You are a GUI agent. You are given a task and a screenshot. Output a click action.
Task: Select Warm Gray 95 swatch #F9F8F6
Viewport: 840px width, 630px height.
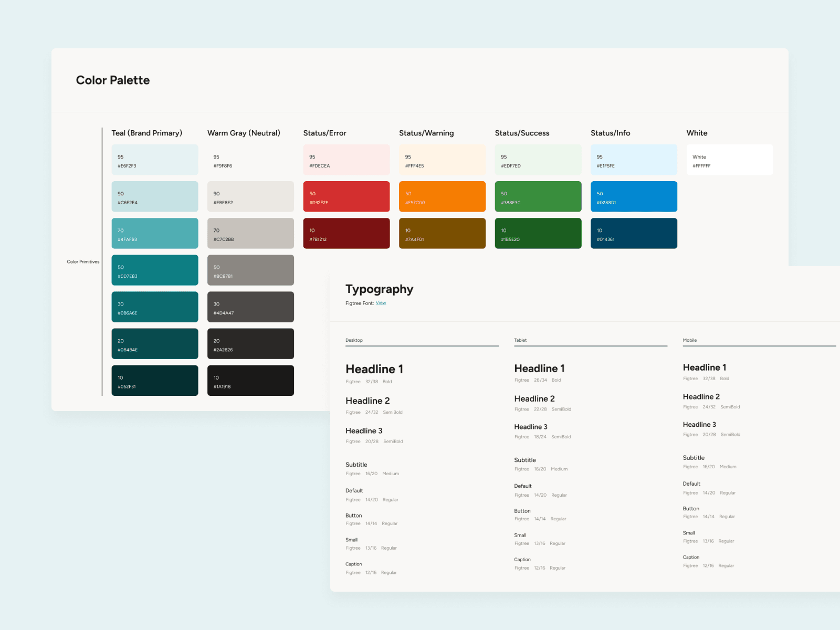pos(250,160)
